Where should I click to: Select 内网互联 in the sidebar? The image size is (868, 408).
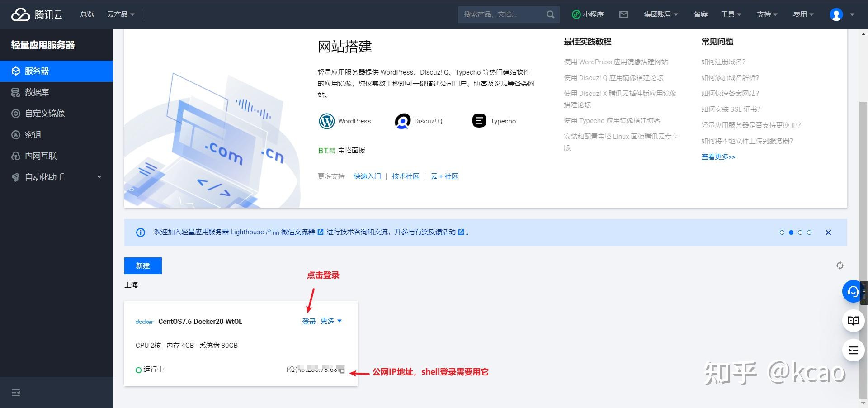pos(57,156)
